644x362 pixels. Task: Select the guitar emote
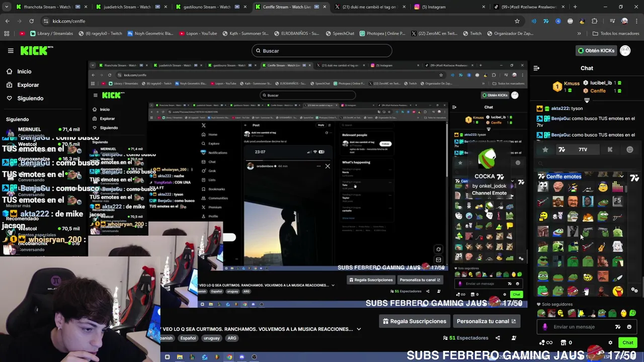tap(602, 247)
